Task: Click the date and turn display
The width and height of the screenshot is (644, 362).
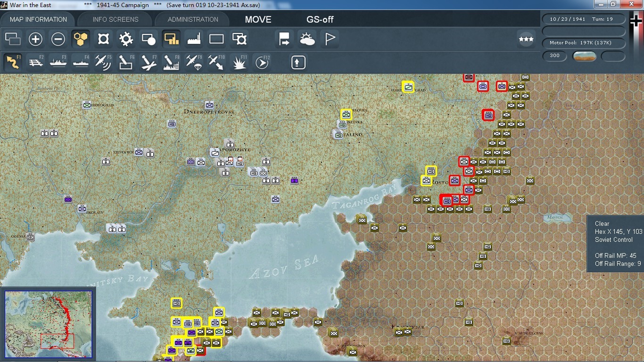Action: click(584, 19)
